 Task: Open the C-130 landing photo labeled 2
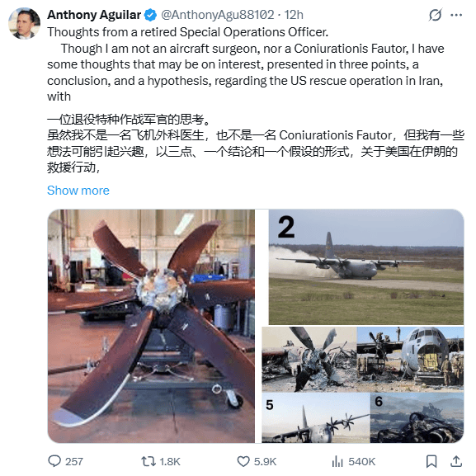[x=366, y=266]
